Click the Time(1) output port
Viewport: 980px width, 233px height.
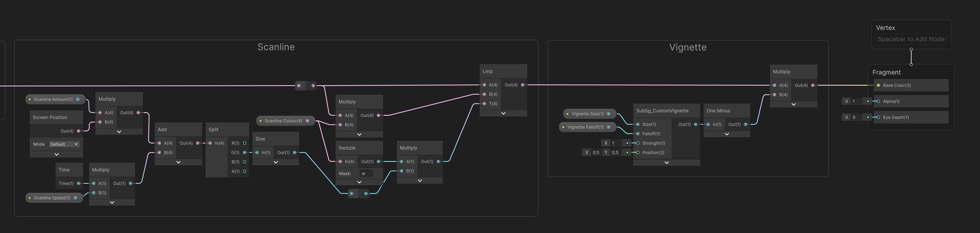click(79, 183)
